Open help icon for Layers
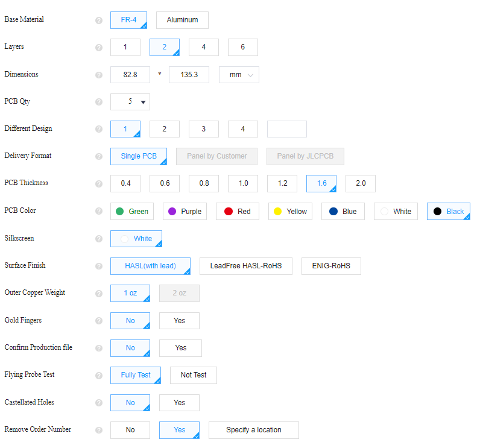This screenshot has width=480, height=448. (98, 48)
